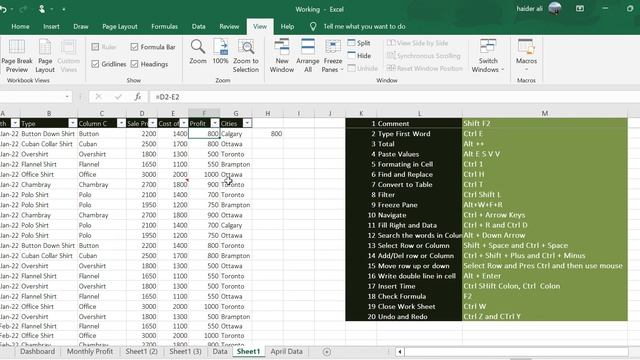Image resolution: width=640 pixels, height=360 pixels.
Task: Open the Type column filter dropdown
Action: pyautogui.click(x=72, y=123)
